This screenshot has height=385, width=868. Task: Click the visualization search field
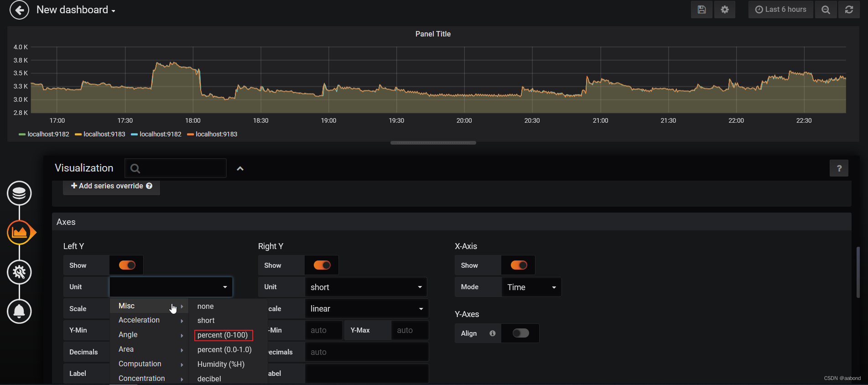(x=176, y=168)
